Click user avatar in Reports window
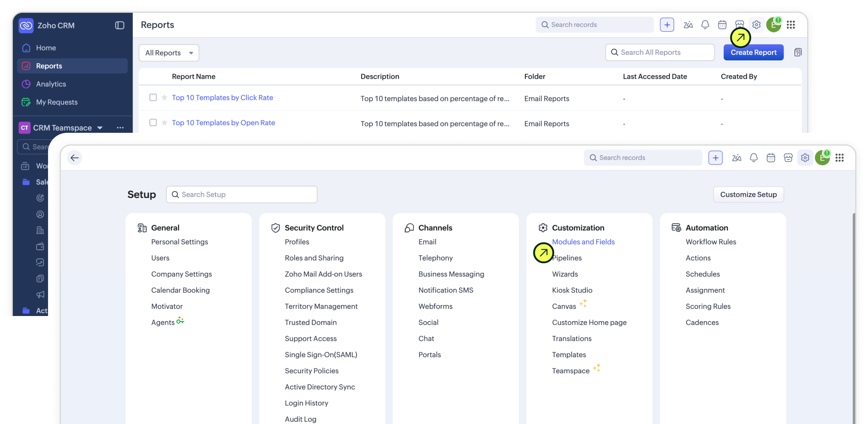Image resolution: width=868 pixels, height=424 pixels. 774,25
